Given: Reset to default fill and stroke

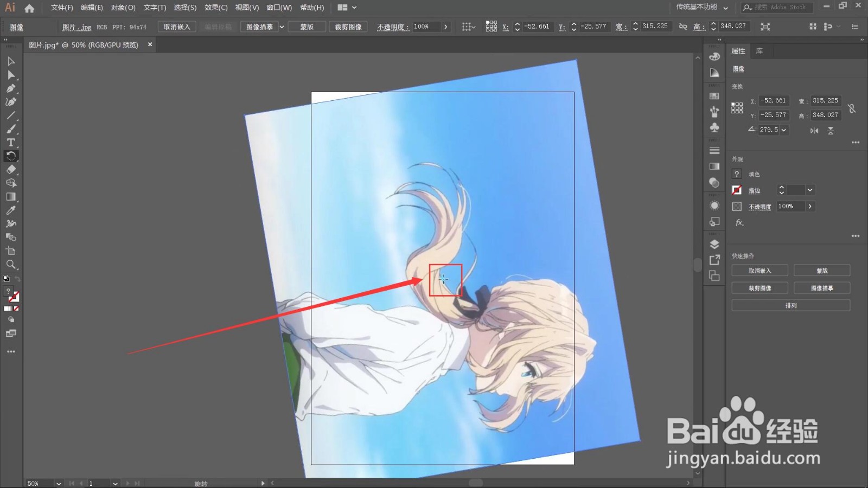Looking at the screenshot, I should 6,279.
